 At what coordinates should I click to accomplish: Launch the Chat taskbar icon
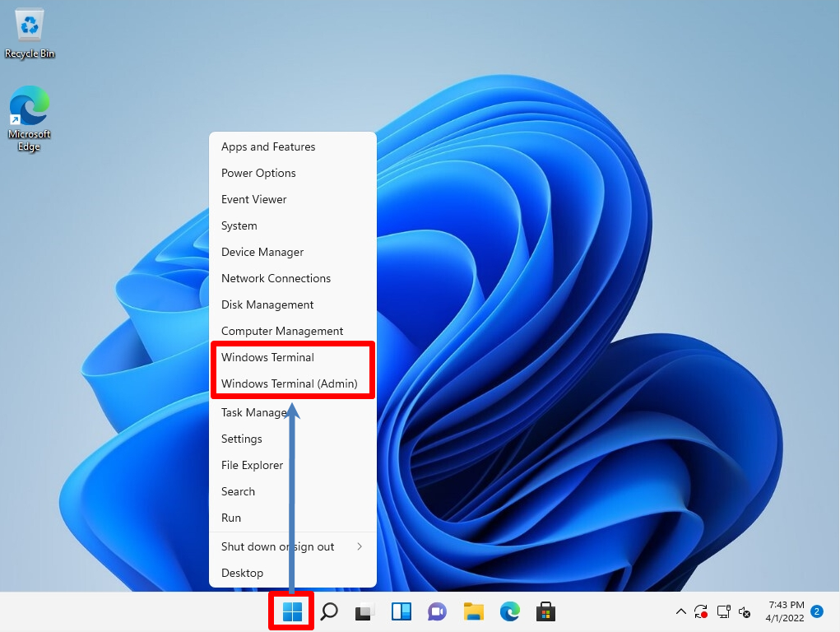pos(437,611)
